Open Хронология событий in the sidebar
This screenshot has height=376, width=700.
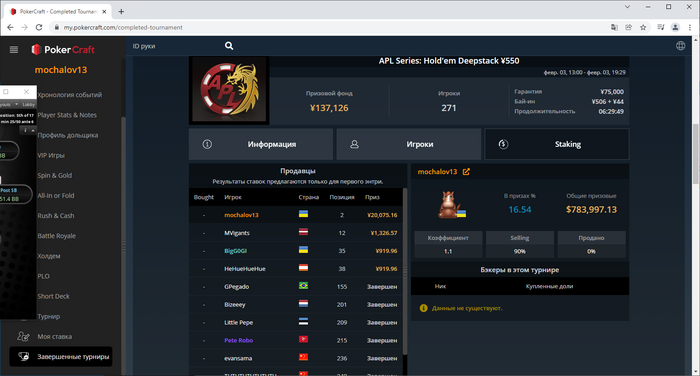click(70, 95)
